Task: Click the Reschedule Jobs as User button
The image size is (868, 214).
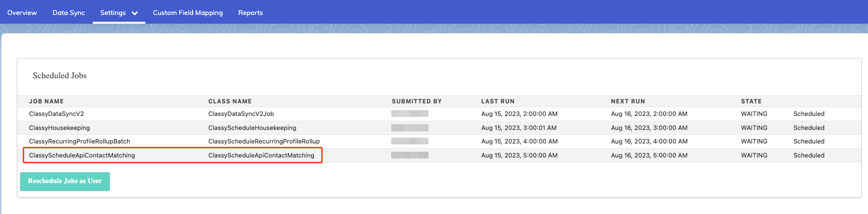Action: pos(65,181)
